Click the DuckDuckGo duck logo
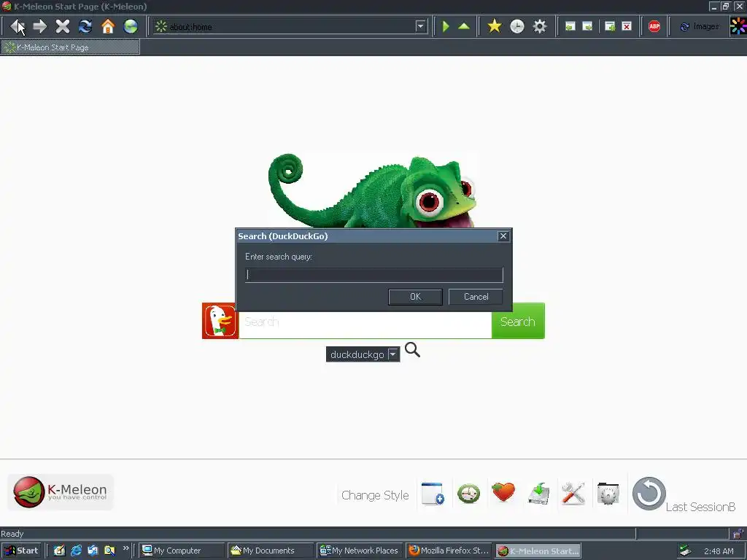This screenshot has height=560, width=747. tap(220, 321)
